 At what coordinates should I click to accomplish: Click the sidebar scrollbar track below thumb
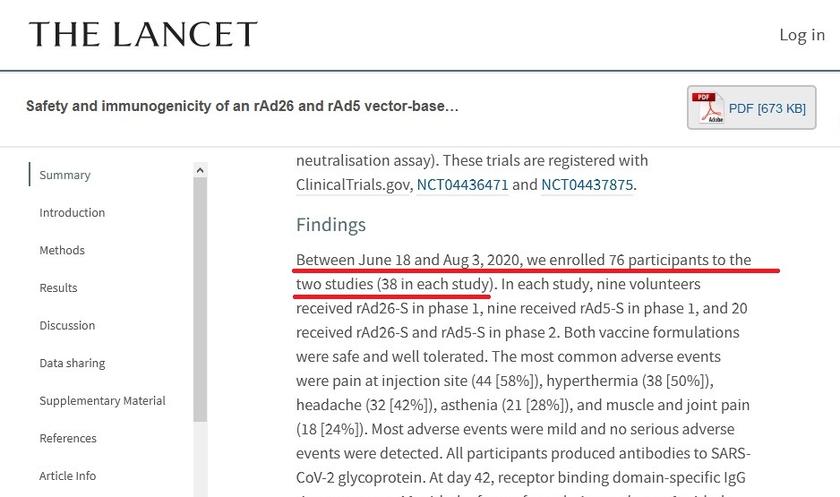tap(200, 460)
